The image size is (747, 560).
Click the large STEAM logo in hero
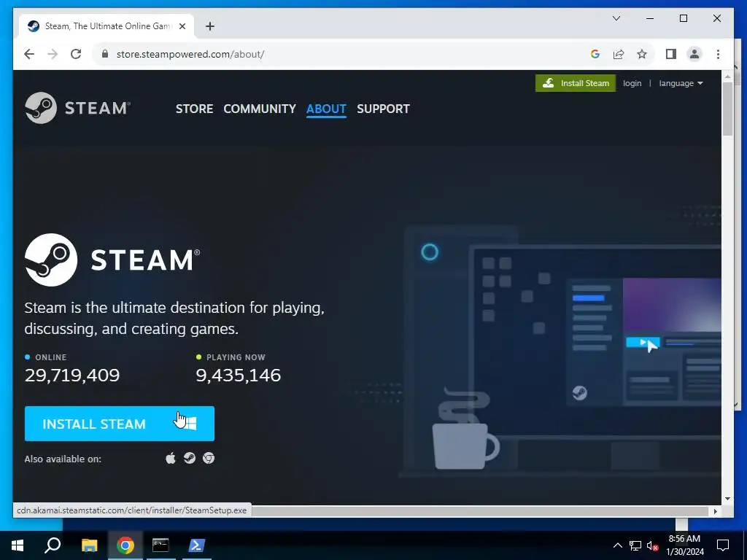tap(112, 260)
